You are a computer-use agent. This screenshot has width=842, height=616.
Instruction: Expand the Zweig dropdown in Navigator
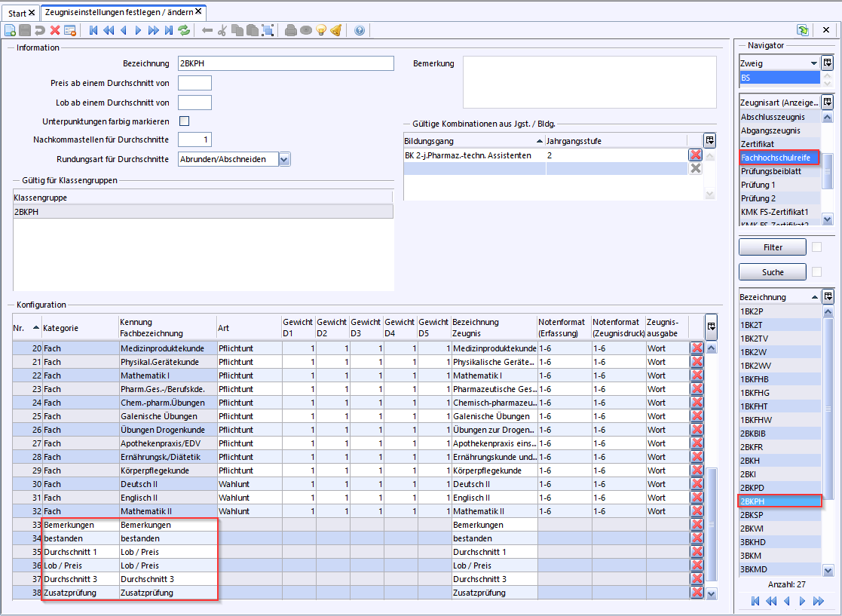point(813,63)
